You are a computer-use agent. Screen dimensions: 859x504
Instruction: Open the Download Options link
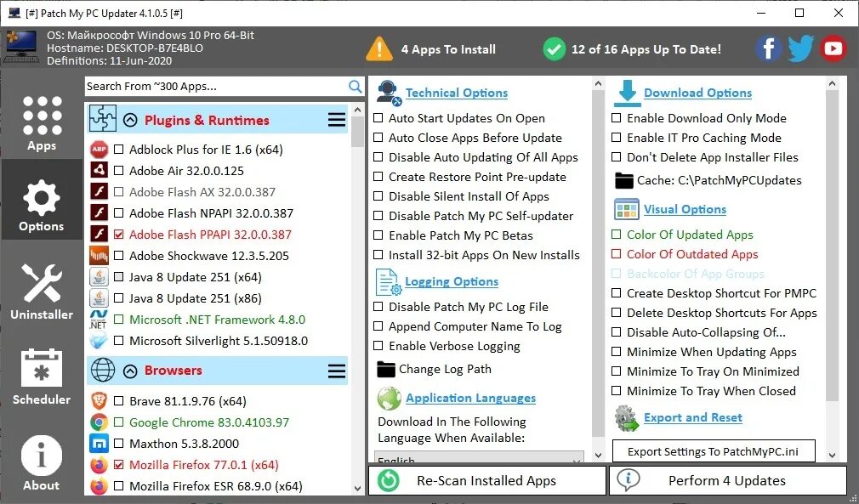coord(697,93)
